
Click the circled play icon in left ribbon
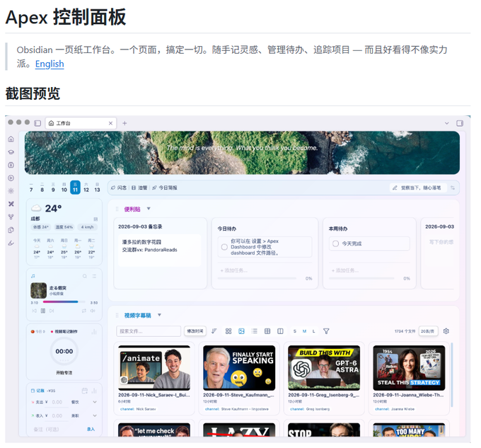pyautogui.click(x=11, y=178)
